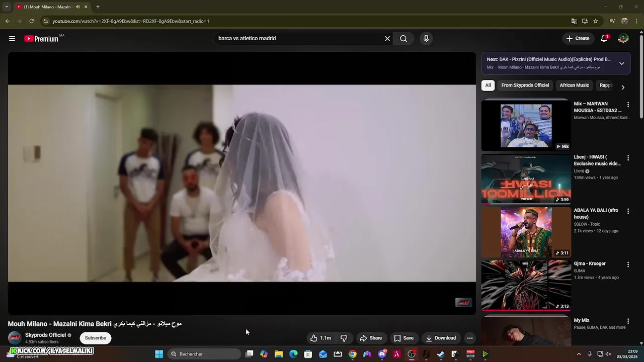Viewport: 644px width, 362px height.
Task: Dislike the video
Action: click(x=344, y=338)
